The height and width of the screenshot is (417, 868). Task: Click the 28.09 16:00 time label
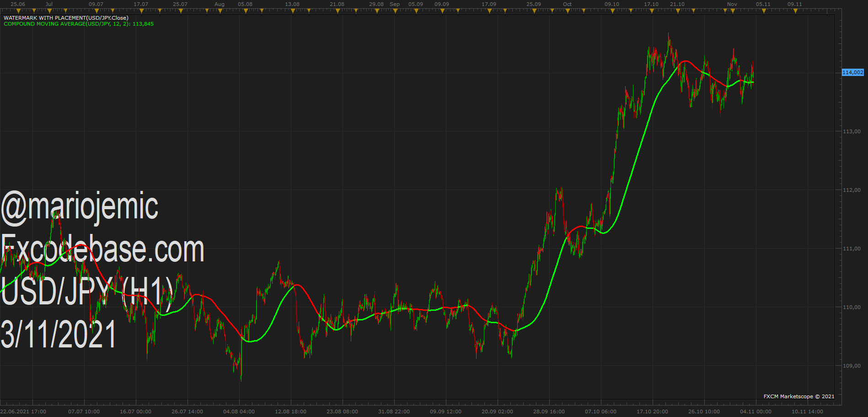point(549,412)
